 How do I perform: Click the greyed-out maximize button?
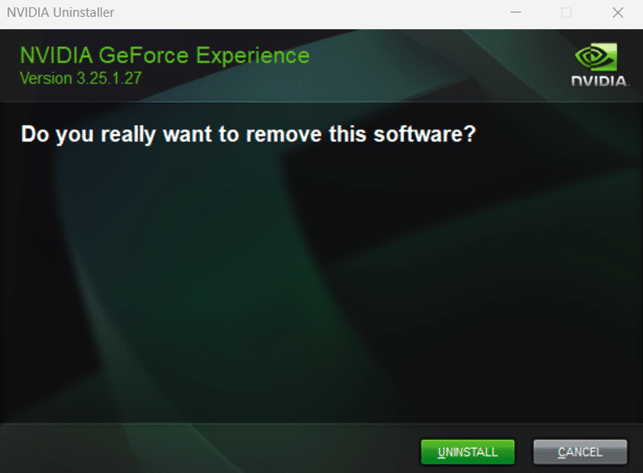click(x=566, y=13)
